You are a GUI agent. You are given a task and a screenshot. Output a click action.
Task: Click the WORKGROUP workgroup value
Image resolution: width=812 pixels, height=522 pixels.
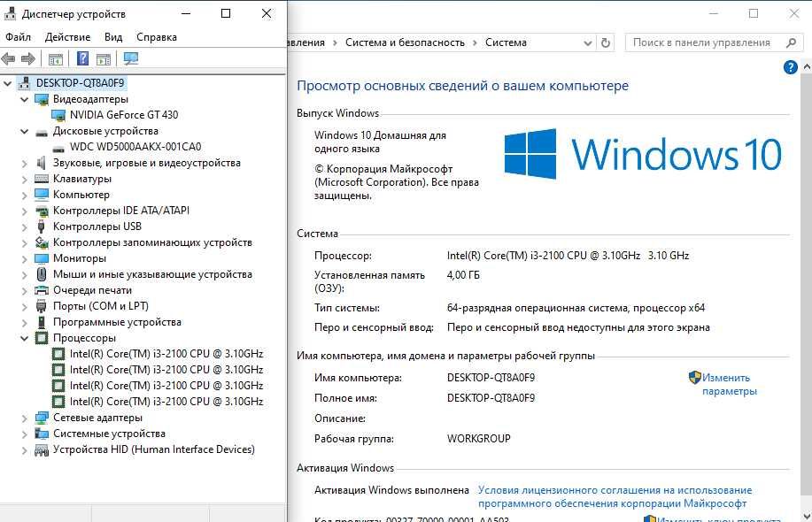pyautogui.click(x=478, y=439)
